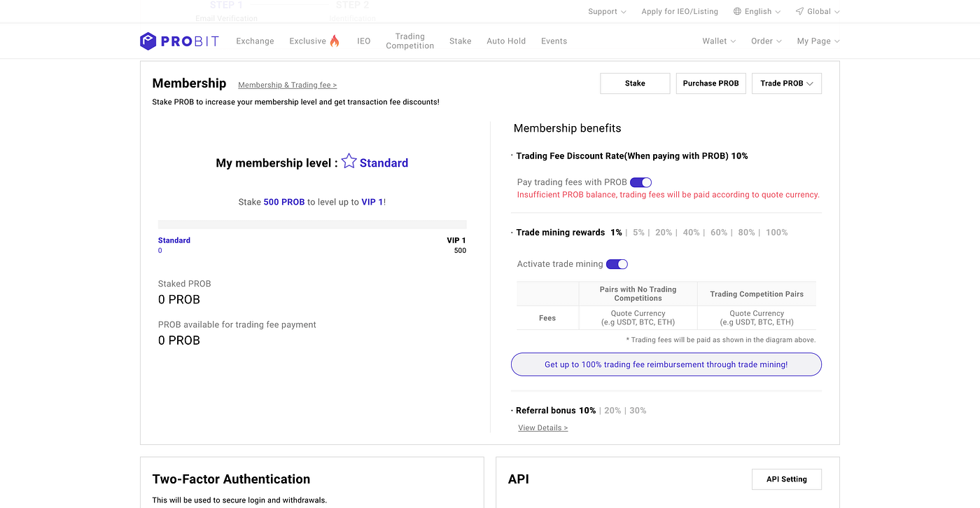Click the 5% trade mining reward tier
Image resolution: width=980 pixels, height=508 pixels.
[x=638, y=233]
